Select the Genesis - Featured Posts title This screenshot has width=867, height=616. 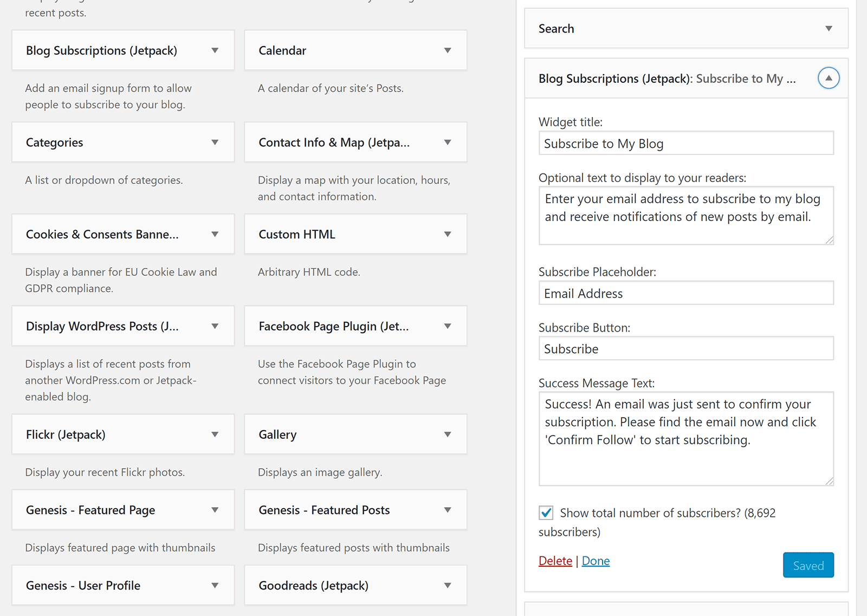click(x=324, y=510)
